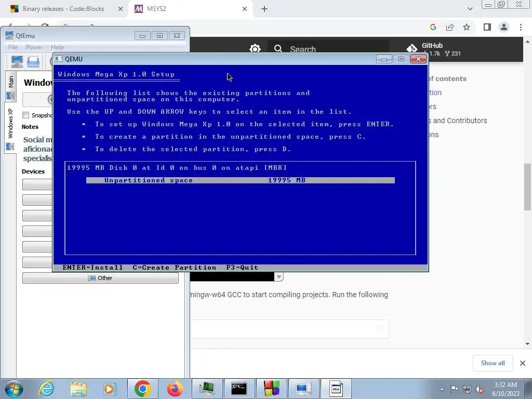Screen dimensions: 532x399
Task: Click the share page icon in Chrome
Action: click(x=450, y=27)
